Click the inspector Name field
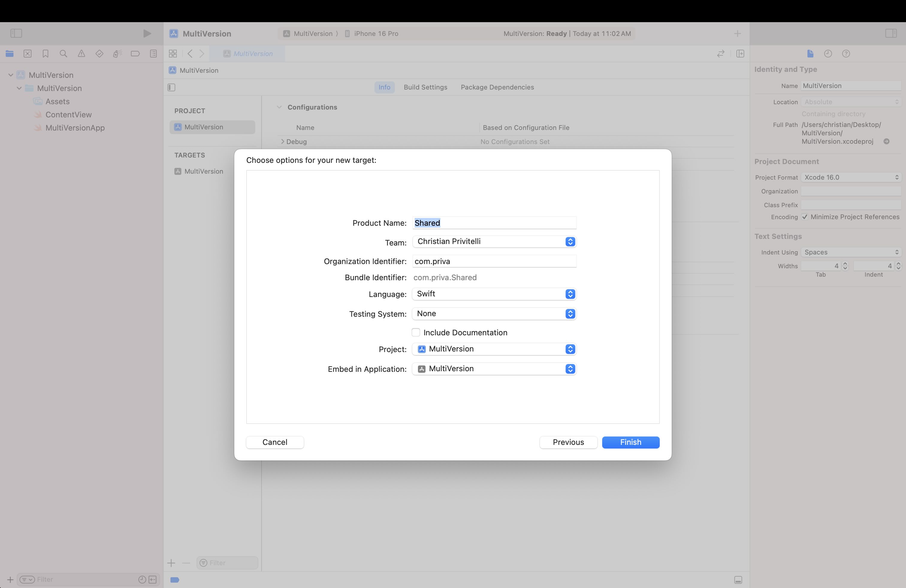 (x=851, y=86)
